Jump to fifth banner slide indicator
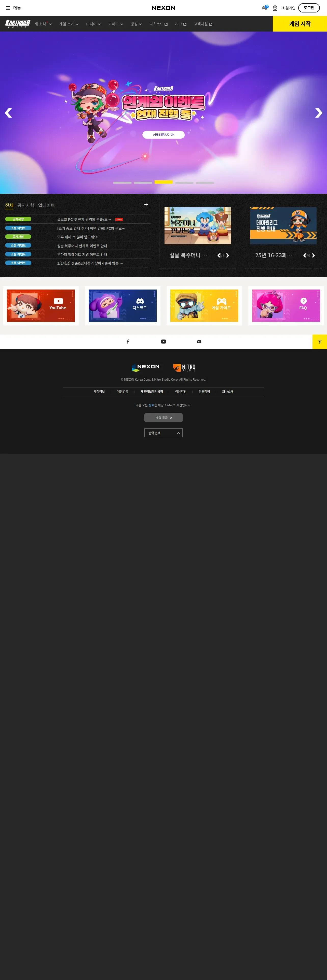Viewport: 327px width, 980px height. click(x=205, y=183)
